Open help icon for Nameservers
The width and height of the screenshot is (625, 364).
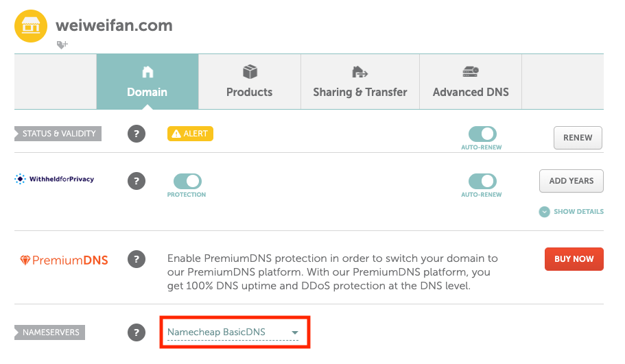pos(137,332)
